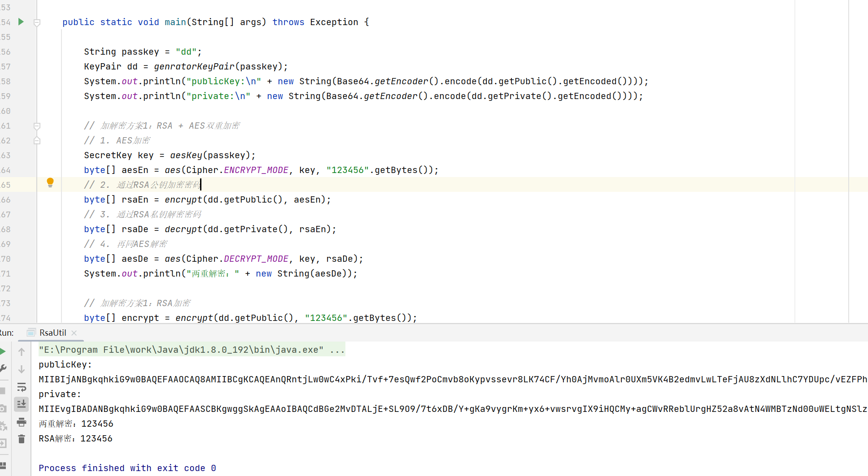Click the decrypt call on line 68
This screenshot has width=868, height=476.
[x=183, y=229]
